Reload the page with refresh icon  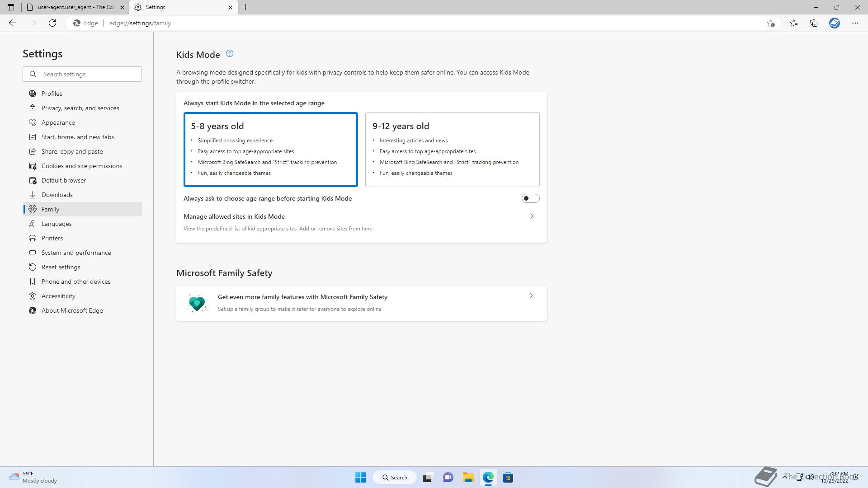[x=52, y=23]
